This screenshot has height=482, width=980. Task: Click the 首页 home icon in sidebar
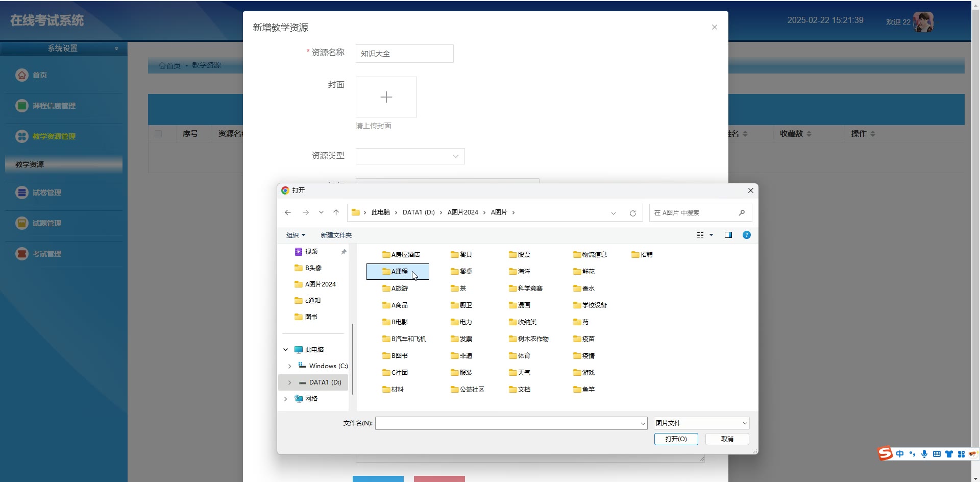coord(21,75)
